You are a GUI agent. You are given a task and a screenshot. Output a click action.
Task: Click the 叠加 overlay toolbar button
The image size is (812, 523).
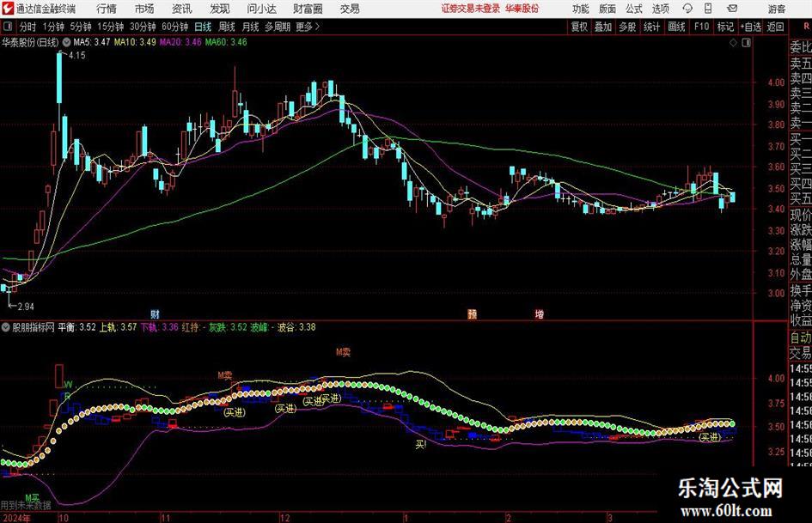tap(603, 27)
